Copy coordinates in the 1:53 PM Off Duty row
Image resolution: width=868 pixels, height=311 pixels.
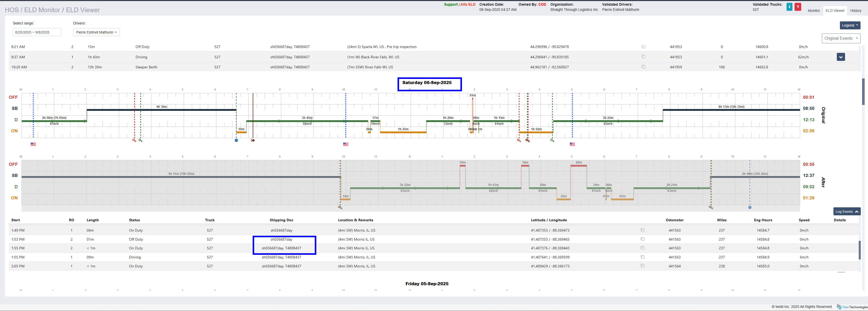[x=643, y=239]
